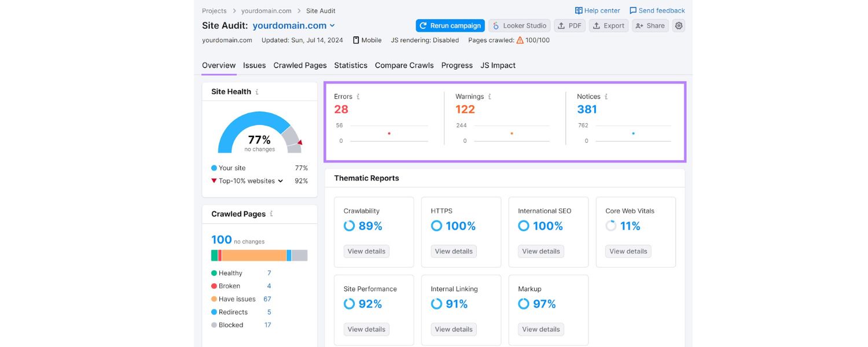This screenshot has height=347, width=868.
Task: Expand the Top-10% websites dropdown
Action: pyautogui.click(x=281, y=181)
